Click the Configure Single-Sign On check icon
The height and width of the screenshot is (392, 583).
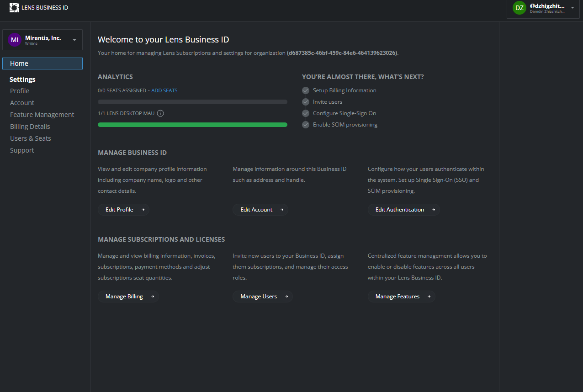click(306, 113)
